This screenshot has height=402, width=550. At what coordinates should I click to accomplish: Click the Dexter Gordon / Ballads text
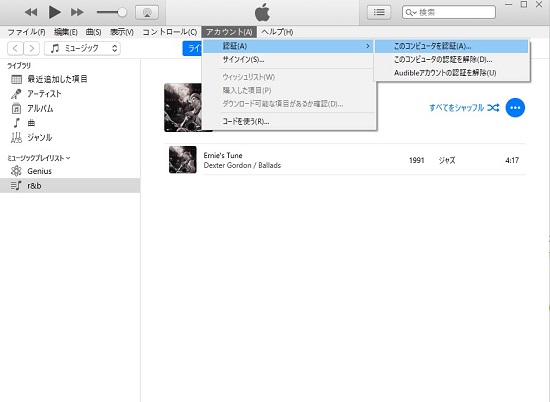242,165
